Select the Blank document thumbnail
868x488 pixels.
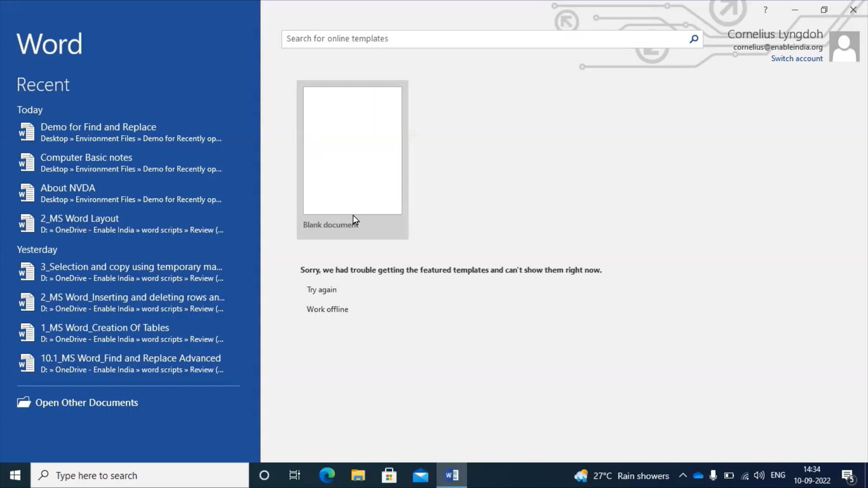coord(352,151)
